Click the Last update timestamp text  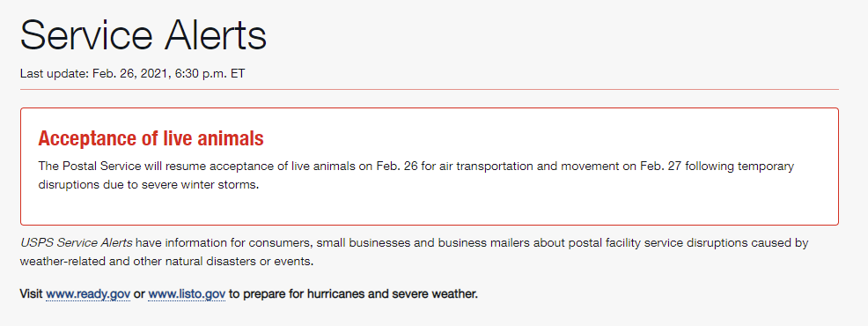click(132, 74)
